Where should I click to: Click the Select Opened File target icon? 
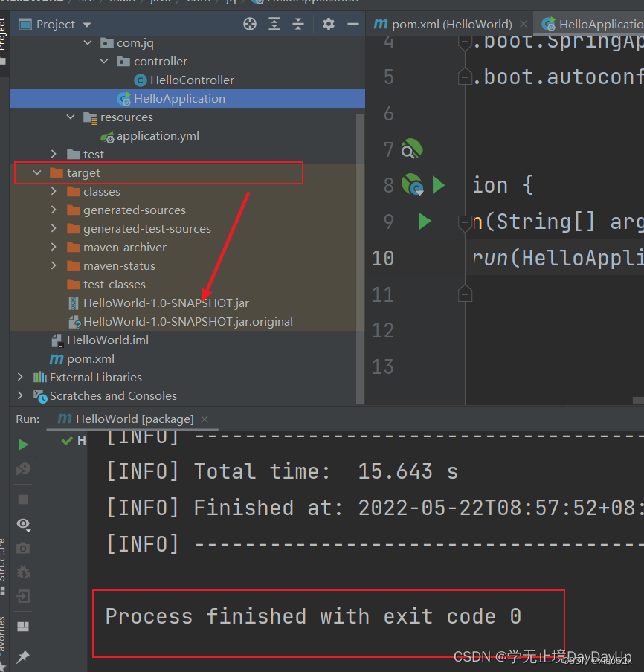pyautogui.click(x=250, y=24)
